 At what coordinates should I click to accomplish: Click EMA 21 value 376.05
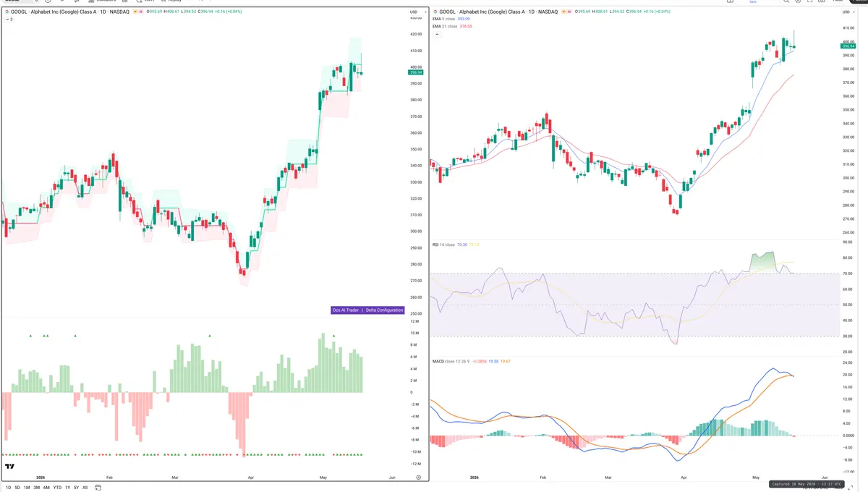(466, 26)
